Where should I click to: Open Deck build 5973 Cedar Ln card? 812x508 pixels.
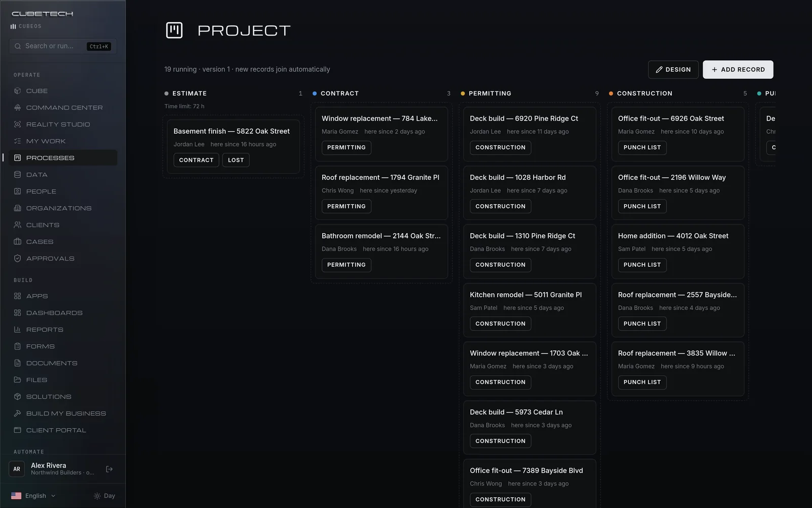pyautogui.click(x=530, y=427)
